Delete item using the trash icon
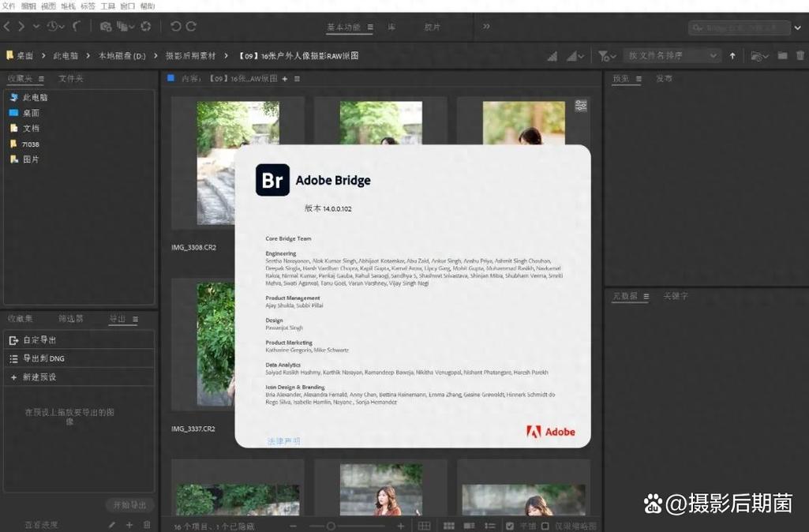Viewport: 809px width, 532px height. tap(800, 55)
